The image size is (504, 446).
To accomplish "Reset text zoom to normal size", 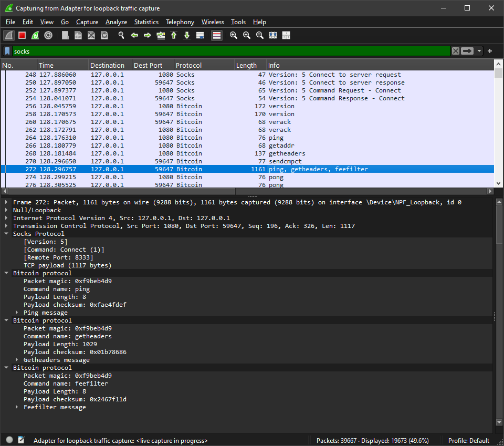I will click(x=260, y=35).
